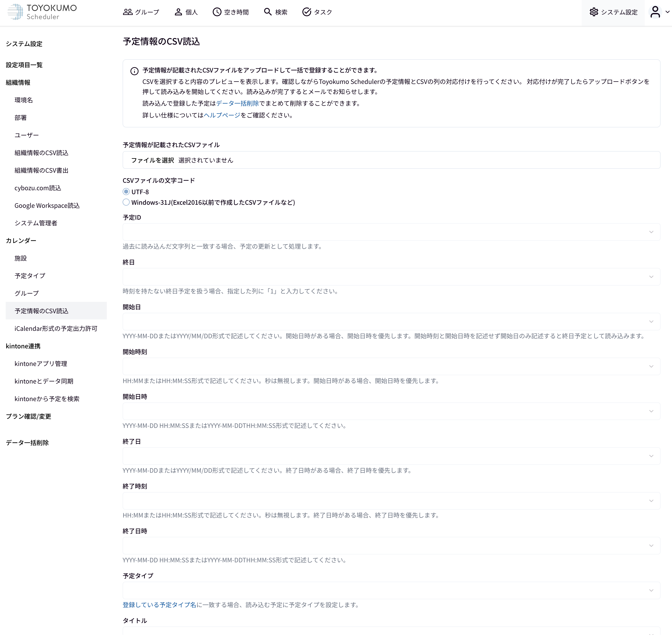This screenshot has width=672, height=639.
Task: Select 予定情報のCSV読込 in sidebar
Action: [x=56, y=311]
